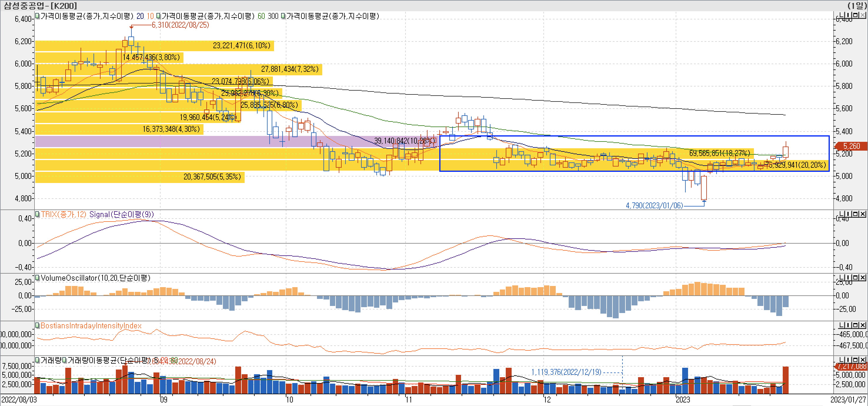Image resolution: width=868 pixels, height=406 pixels.
Task: Toggle the BostiansIntradayIntensityIndex legend box
Action: 38,325
